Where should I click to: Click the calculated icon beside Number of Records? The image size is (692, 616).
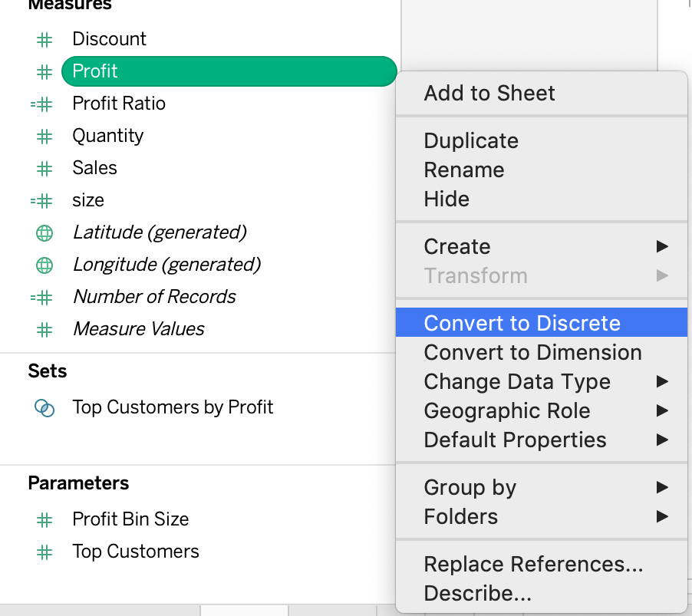pyautogui.click(x=41, y=298)
